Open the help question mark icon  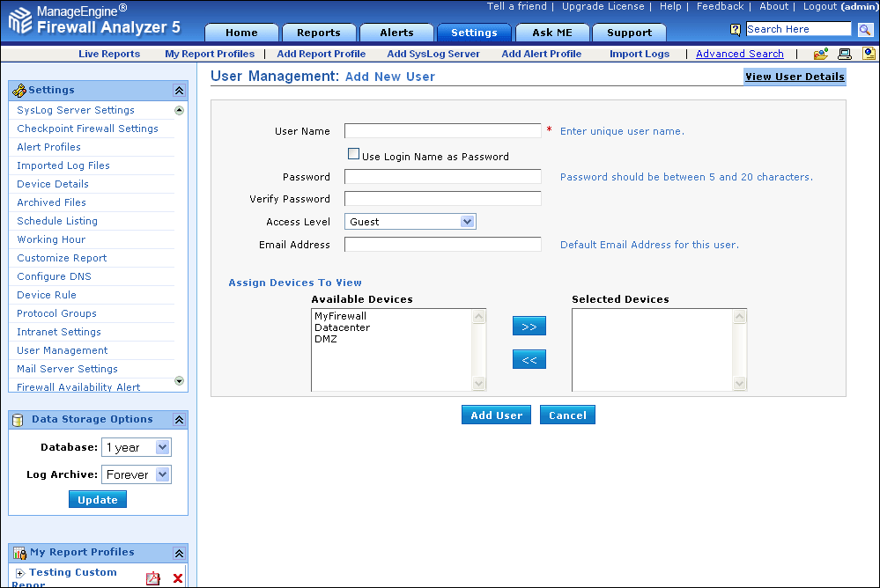click(736, 30)
